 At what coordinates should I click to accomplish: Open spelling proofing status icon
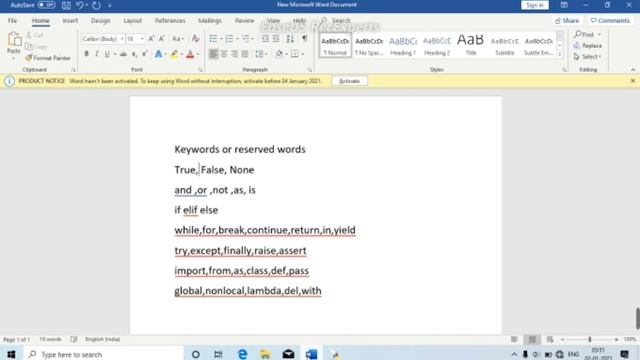click(74, 339)
